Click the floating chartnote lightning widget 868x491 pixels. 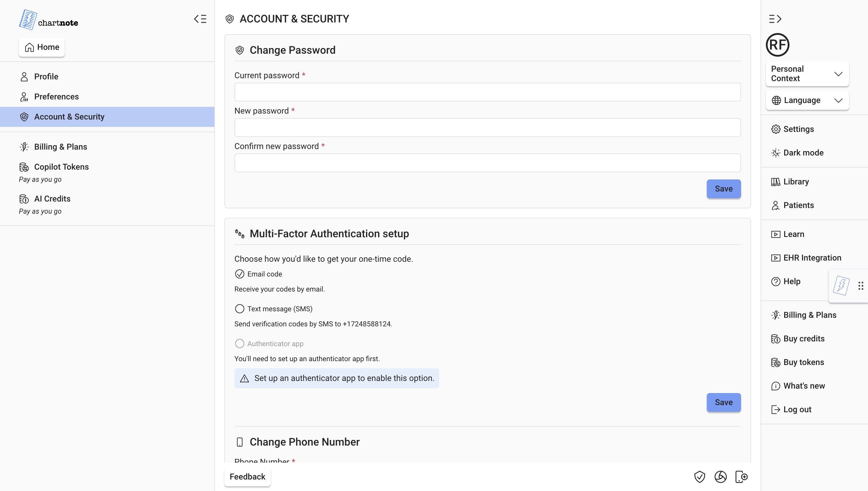point(841,286)
